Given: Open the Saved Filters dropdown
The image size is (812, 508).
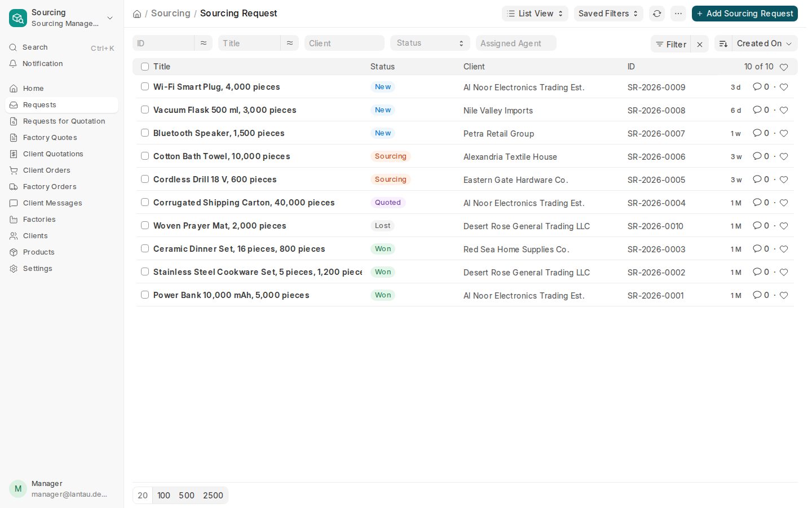Looking at the screenshot, I should coord(608,14).
